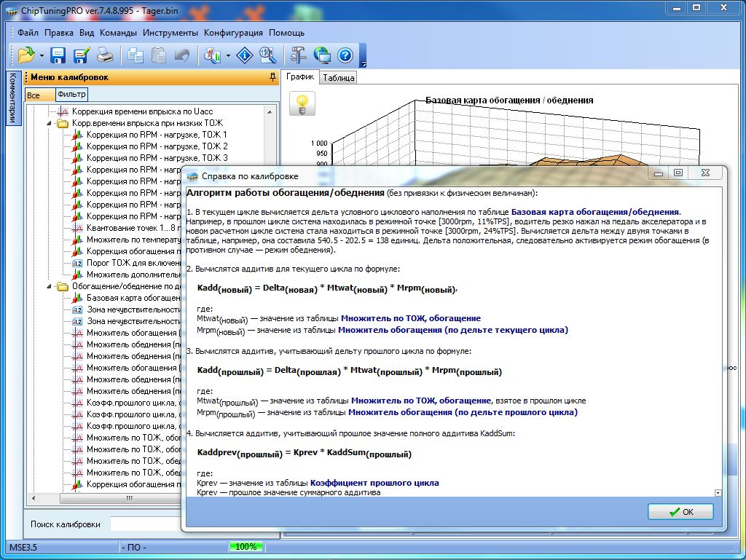This screenshot has height=560, width=746.
Task: Switch to the Таблица tab
Action: 338,78
